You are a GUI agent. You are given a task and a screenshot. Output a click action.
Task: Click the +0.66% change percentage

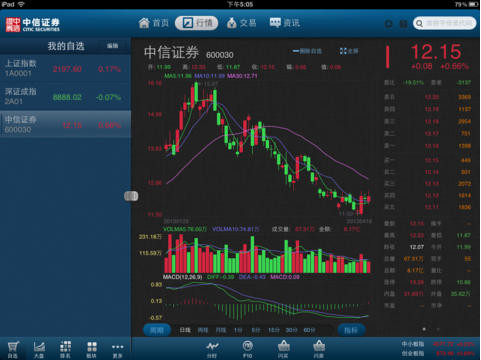tap(454, 66)
